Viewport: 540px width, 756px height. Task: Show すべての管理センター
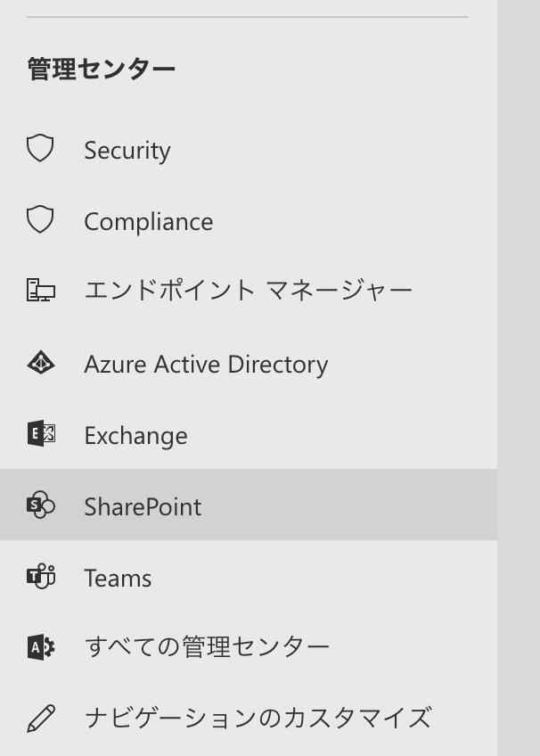pos(207,647)
